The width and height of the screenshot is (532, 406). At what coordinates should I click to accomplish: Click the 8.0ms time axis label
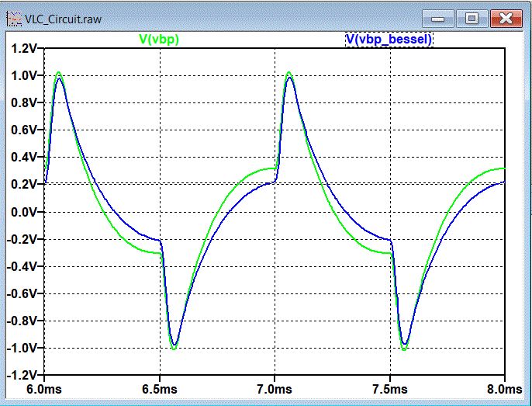click(504, 389)
